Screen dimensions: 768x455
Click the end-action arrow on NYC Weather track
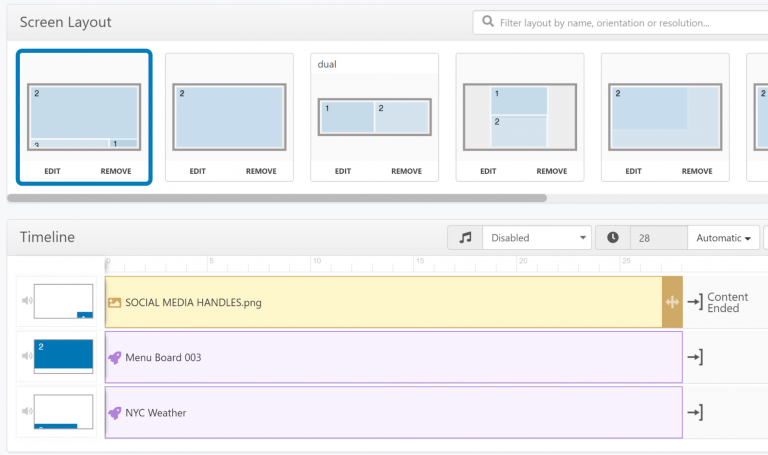695,412
